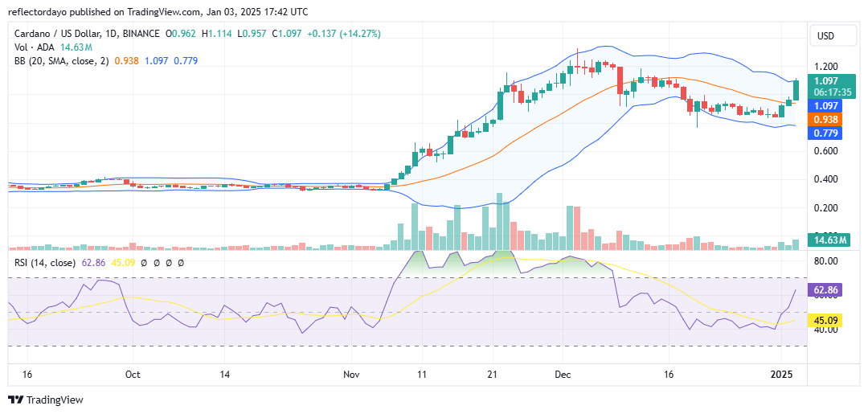Click the Dec label on time axis
The height and width of the screenshot is (414, 868).
point(562,375)
